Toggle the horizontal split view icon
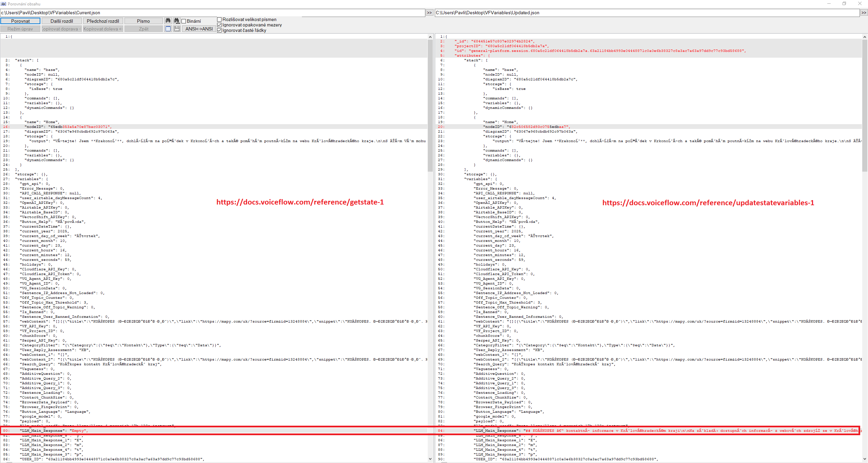868x463 pixels. [x=168, y=29]
